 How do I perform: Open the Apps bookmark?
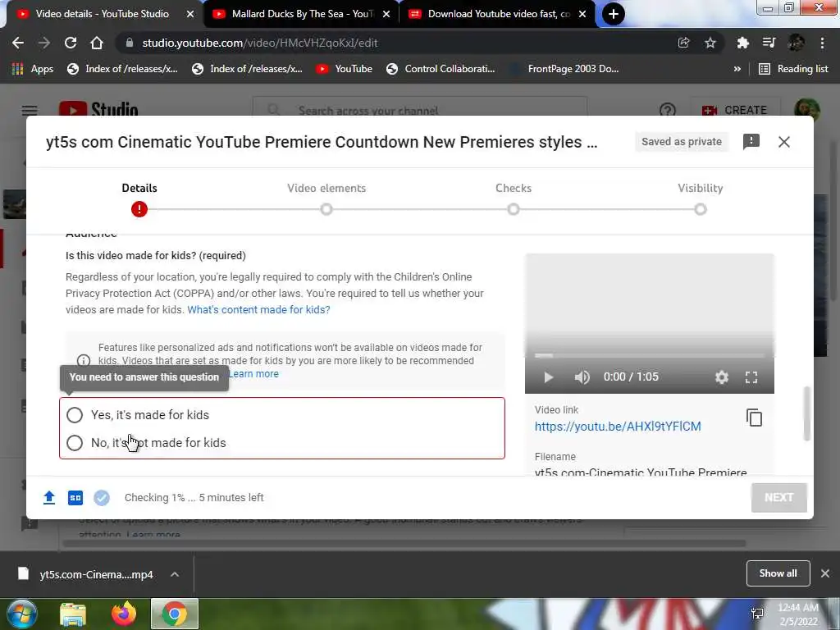click(33, 69)
